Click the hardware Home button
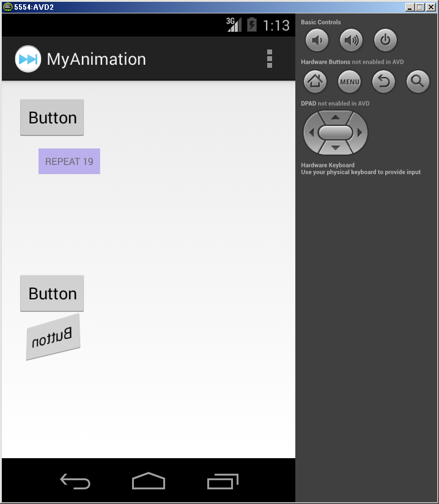The image size is (439, 504). pos(315,81)
